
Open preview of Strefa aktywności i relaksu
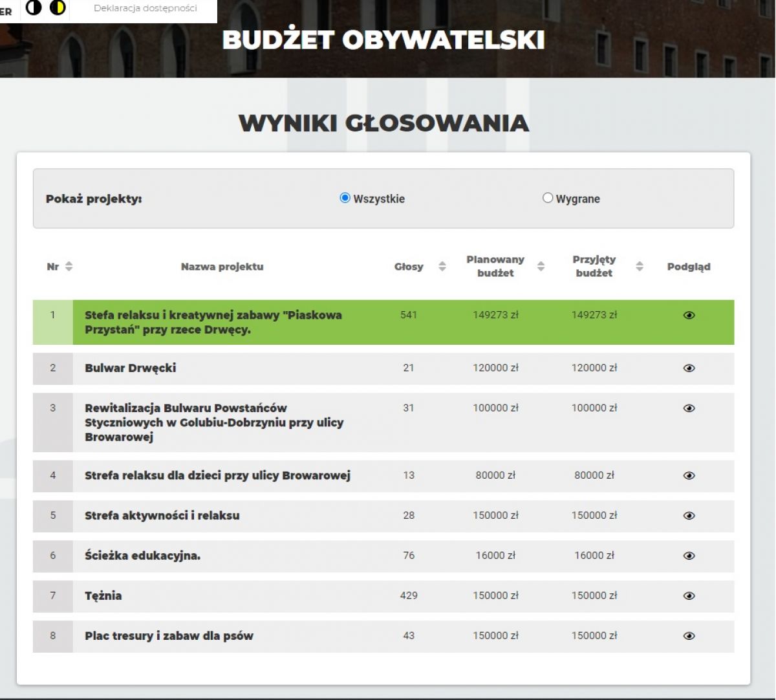689,516
